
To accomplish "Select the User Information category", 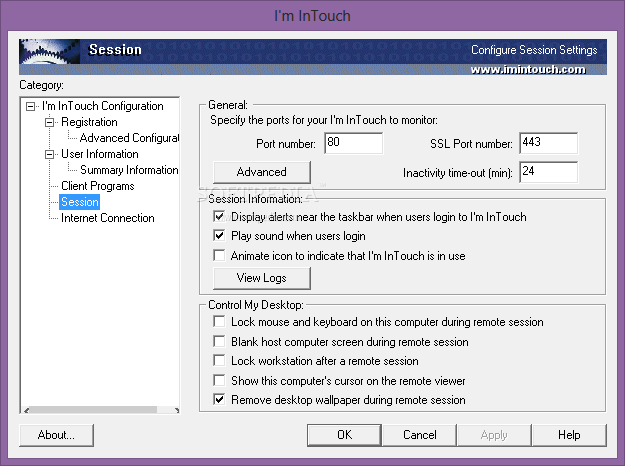I will click(100, 154).
